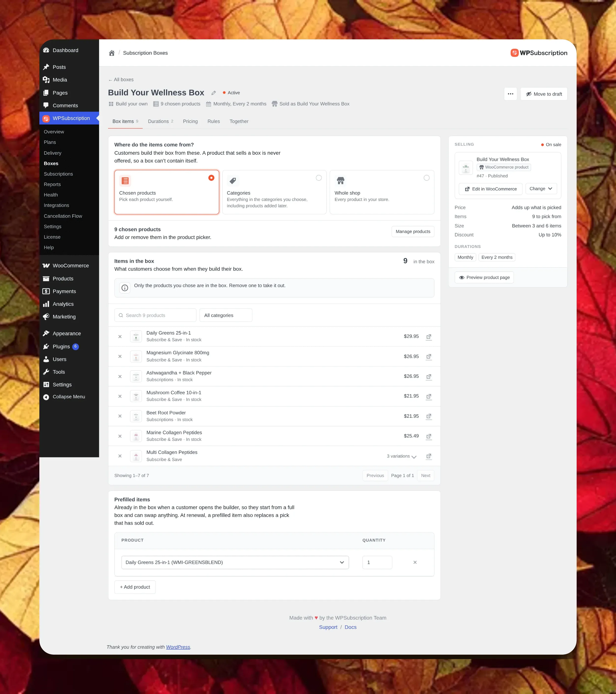Open Mushroom Coffee 10-in-1 external link icon
This screenshot has width=616, height=694.
429,396
